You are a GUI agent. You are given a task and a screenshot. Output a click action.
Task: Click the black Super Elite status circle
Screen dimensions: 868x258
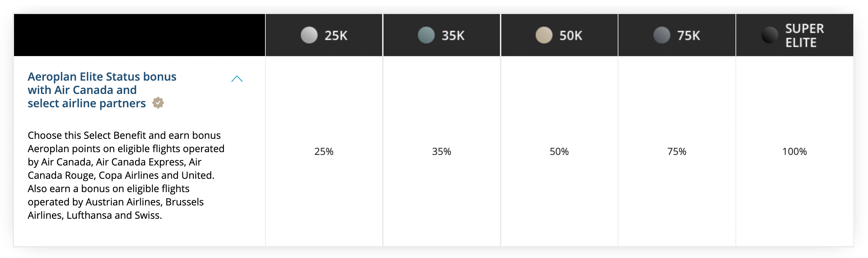769,35
